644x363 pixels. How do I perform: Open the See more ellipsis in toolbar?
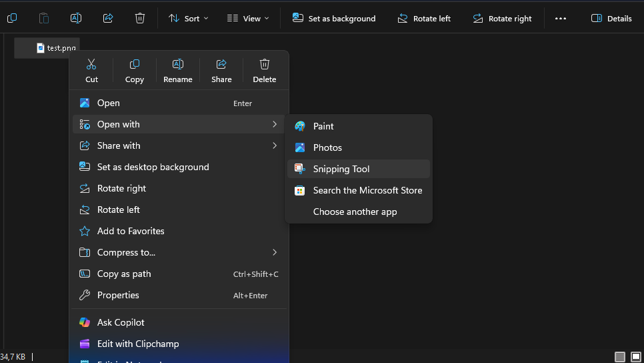pos(561,18)
